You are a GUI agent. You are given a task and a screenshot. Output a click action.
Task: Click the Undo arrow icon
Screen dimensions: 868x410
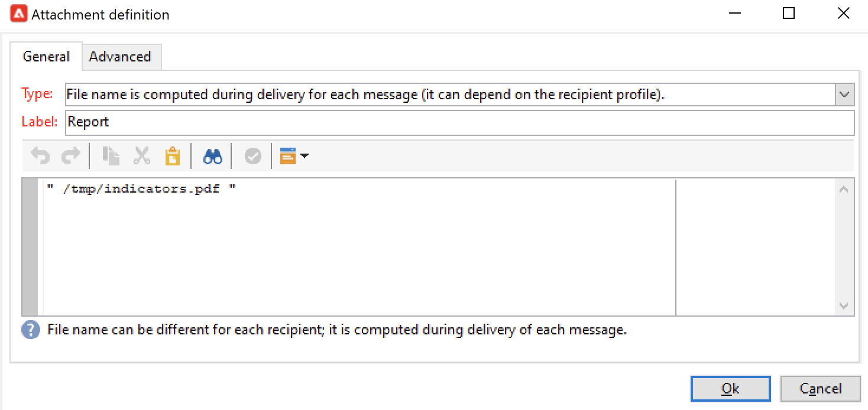pyautogui.click(x=40, y=156)
